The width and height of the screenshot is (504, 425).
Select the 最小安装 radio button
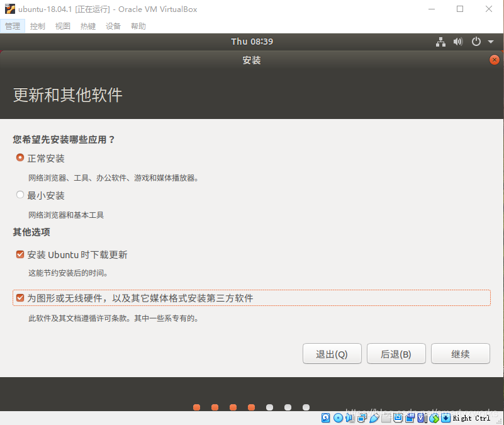[20, 195]
